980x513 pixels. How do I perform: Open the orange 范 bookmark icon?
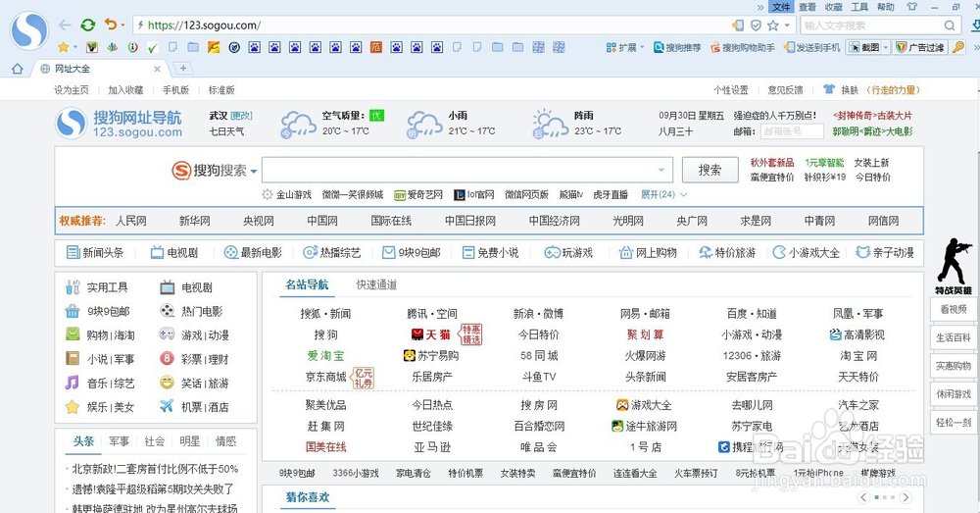coord(375,47)
